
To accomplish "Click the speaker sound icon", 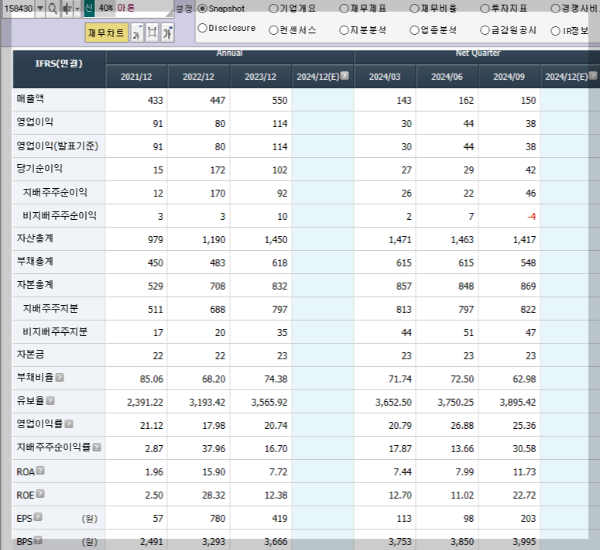I will click(67, 8).
